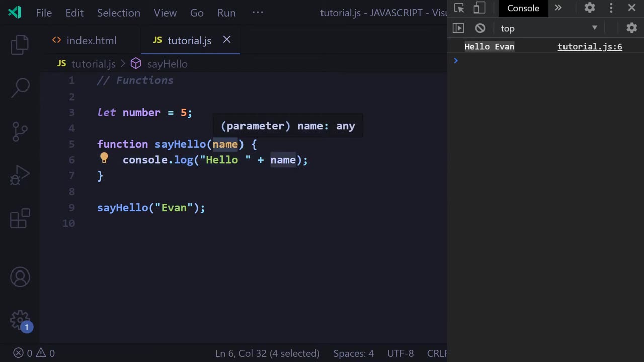The width and height of the screenshot is (644, 362).
Task: Open the Selection menu
Action: [x=119, y=13]
